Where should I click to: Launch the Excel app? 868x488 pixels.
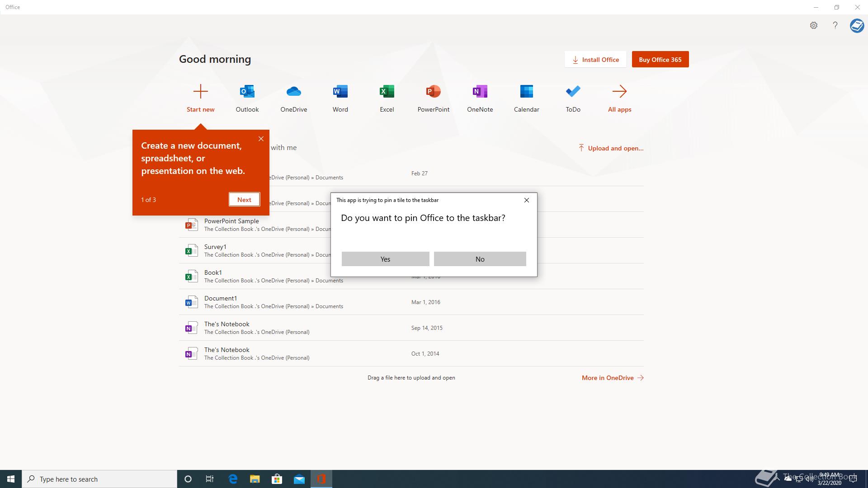click(x=387, y=91)
